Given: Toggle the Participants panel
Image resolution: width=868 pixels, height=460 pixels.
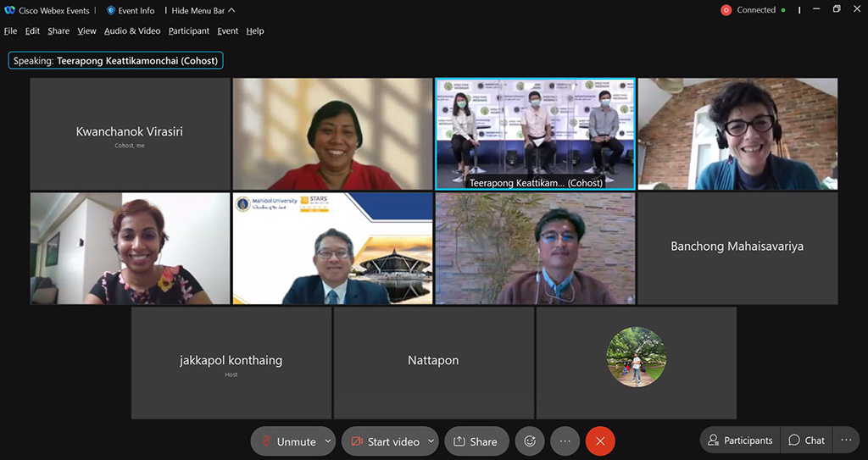Looking at the screenshot, I should point(740,440).
